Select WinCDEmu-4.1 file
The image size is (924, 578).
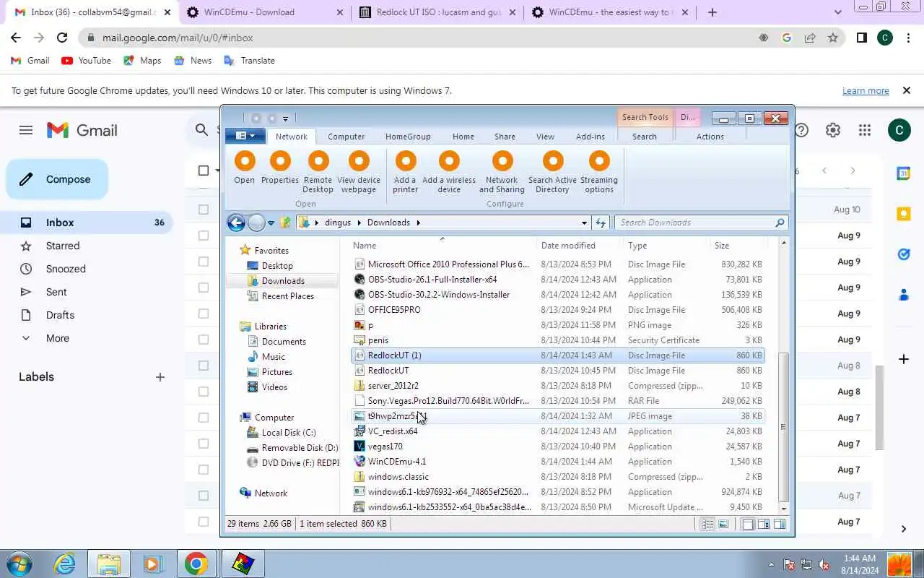397,462
